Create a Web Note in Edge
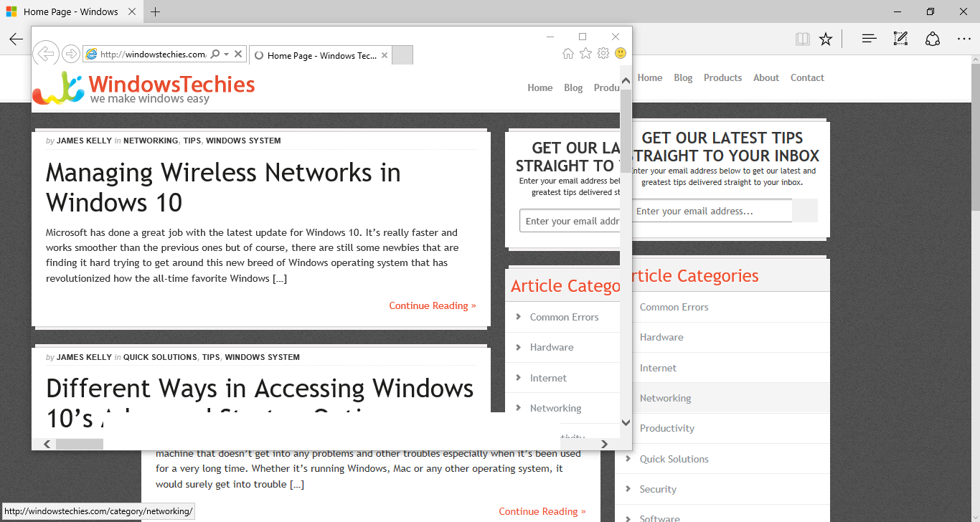980x522 pixels. (900, 39)
